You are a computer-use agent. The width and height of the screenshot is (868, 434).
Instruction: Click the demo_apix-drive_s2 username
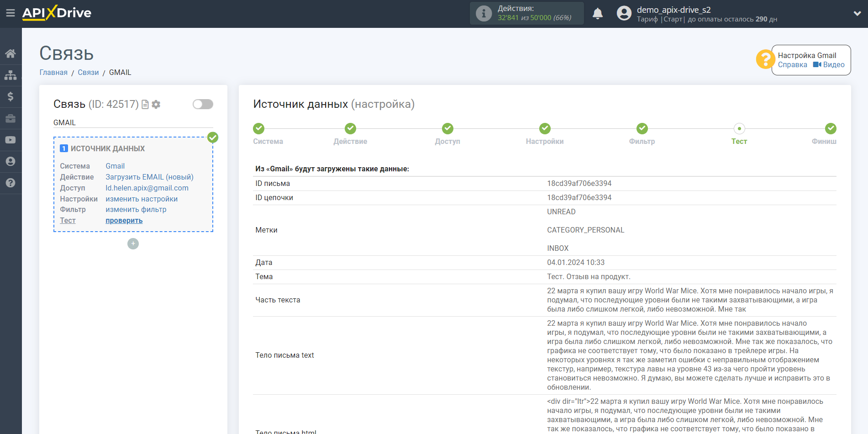point(673,10)
